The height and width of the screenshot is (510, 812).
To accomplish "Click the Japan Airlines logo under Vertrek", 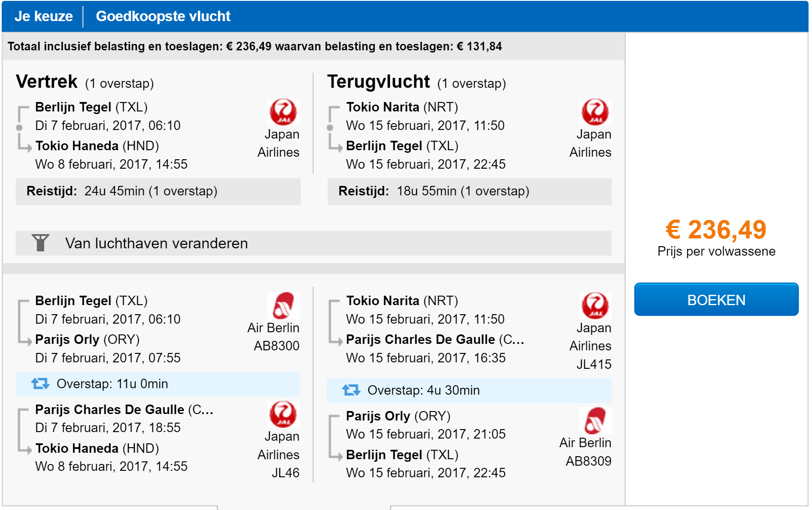I will coord(283,112).
